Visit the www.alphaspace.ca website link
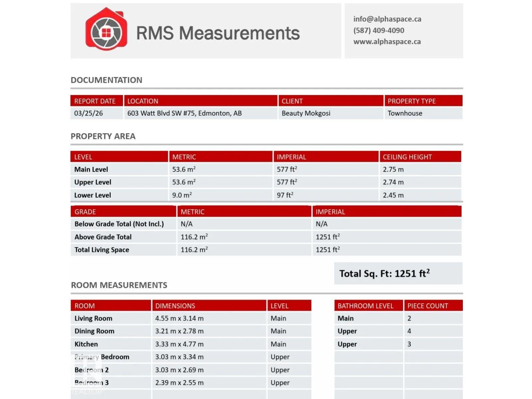 coord(387,42)
